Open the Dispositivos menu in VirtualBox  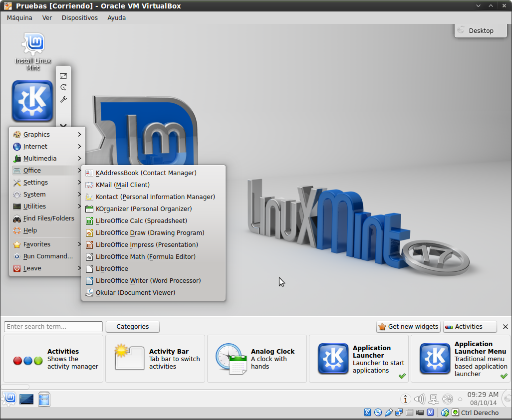(79, 17)
